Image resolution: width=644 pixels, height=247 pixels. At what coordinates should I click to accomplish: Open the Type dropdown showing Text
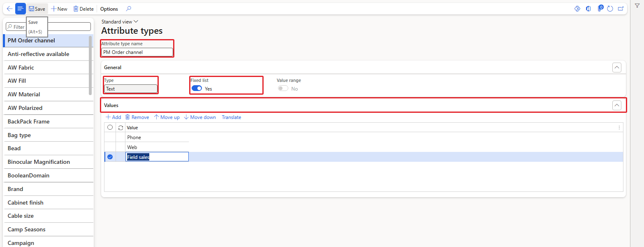pos(131,89)
